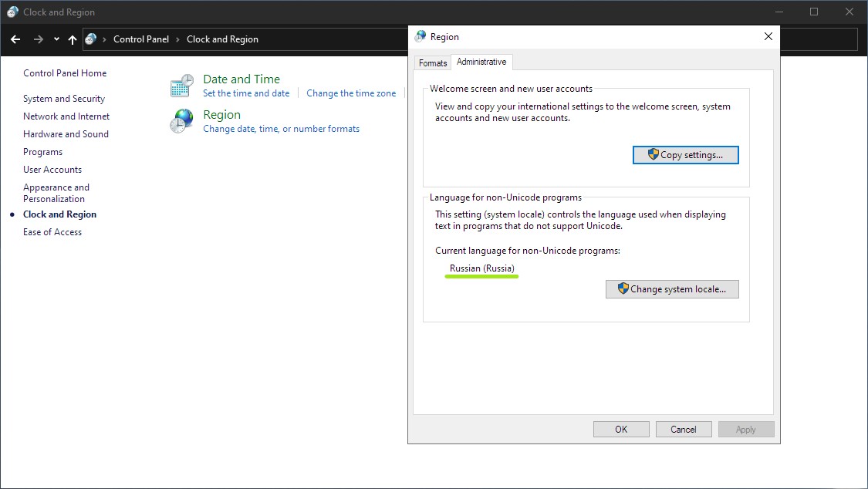The height and width of the screenshot is (489, 868).
Task: Open Set the time and date link
Action: pos(246,93)
